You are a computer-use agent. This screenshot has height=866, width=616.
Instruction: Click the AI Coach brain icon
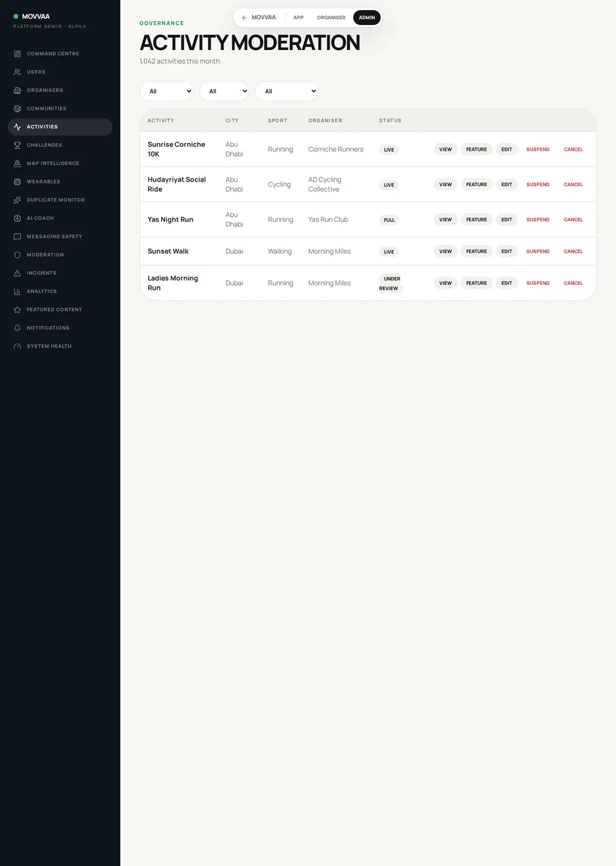(17, 218)
